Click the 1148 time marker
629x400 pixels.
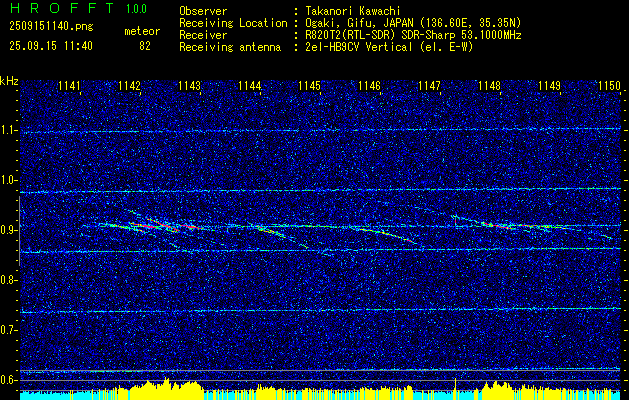click(489, 86)
